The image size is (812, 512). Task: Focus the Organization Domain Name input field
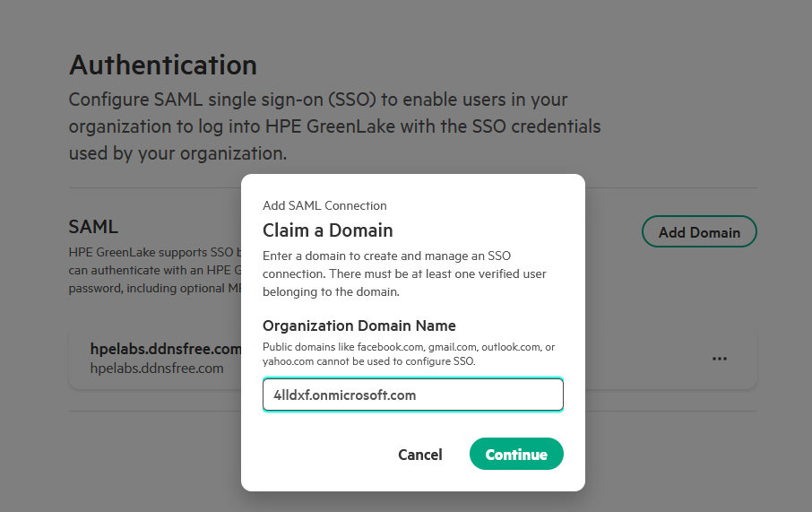(x=412, y=395)
